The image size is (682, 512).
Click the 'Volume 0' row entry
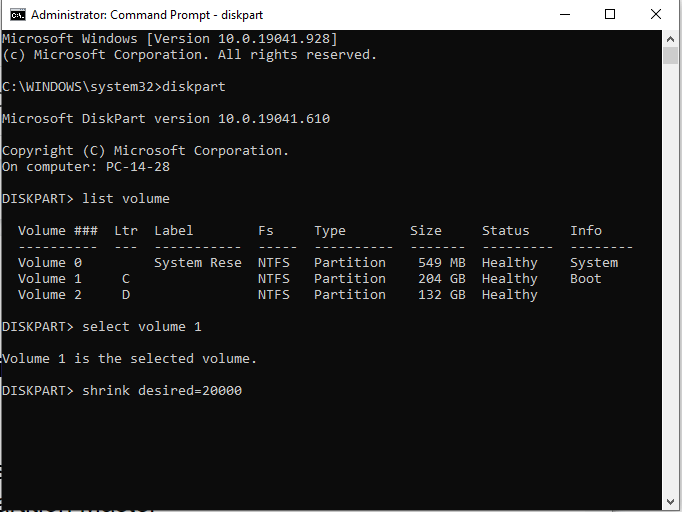(x=42, y=263)
